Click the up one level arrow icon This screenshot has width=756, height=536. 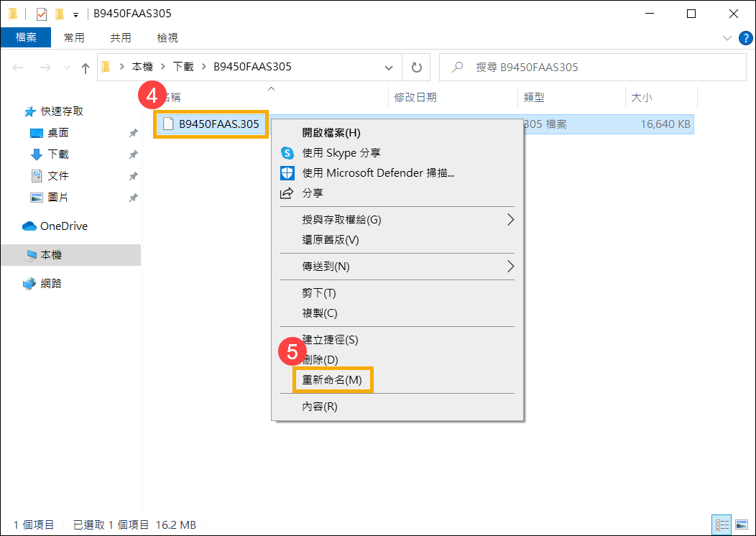point(85,67)
